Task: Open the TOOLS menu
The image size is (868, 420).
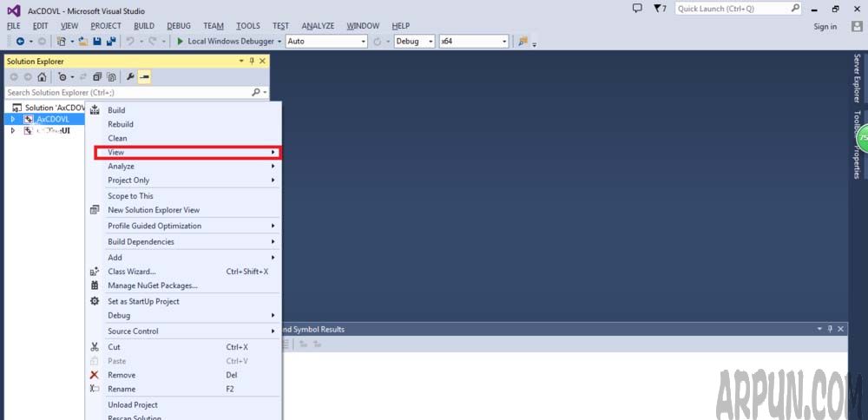Action: click(248, 26)
